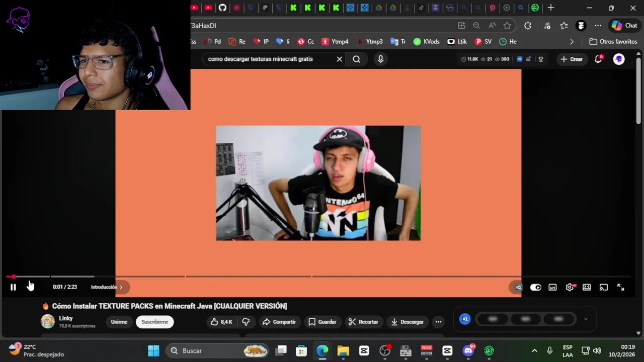Image resolution: width=644 pixels, height=362 pixels.
Task: Open Microsoft Store from the taskbar
Action: point(301,350)
